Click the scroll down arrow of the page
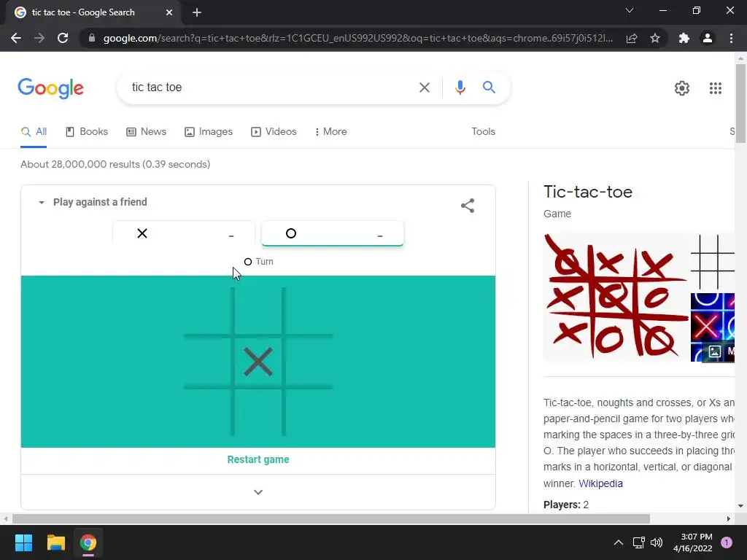 pos(740,506)
